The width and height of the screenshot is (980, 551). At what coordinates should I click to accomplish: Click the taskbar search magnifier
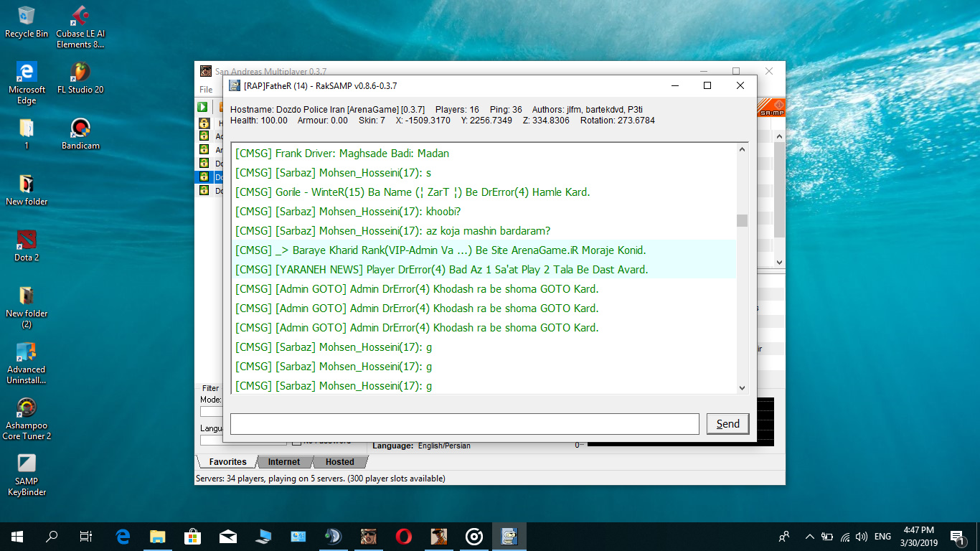(52, 536)
